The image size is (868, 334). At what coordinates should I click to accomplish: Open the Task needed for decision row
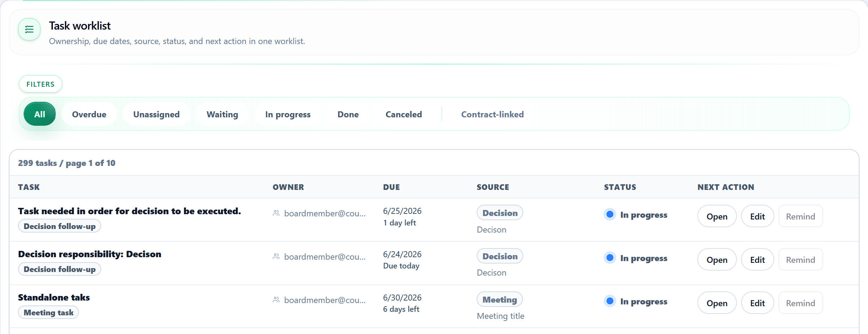pyautogui.click(x=717, y=216)
